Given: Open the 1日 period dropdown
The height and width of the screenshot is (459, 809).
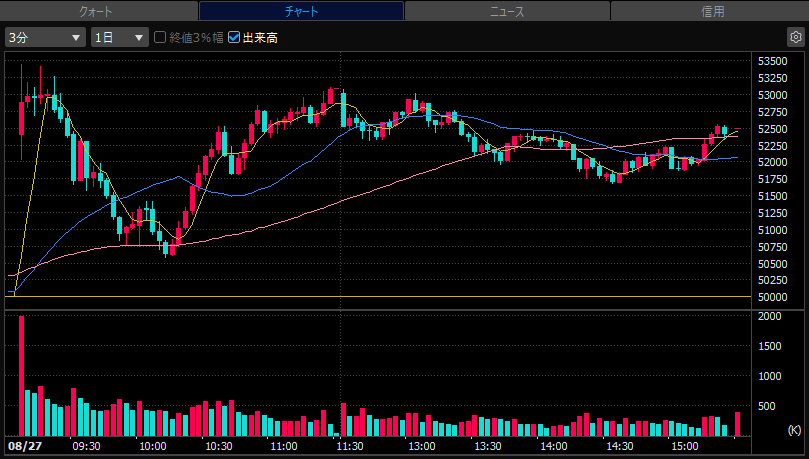Looking at the screenshot, I should [x=120, y=38].
